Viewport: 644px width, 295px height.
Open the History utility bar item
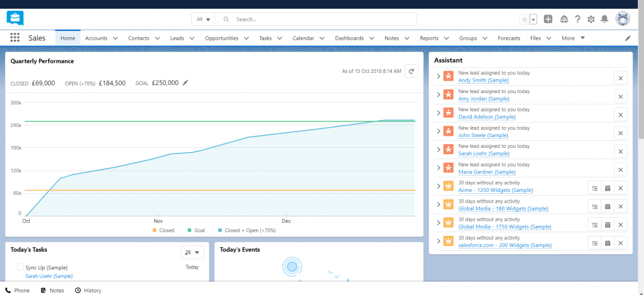click(88, 290)
